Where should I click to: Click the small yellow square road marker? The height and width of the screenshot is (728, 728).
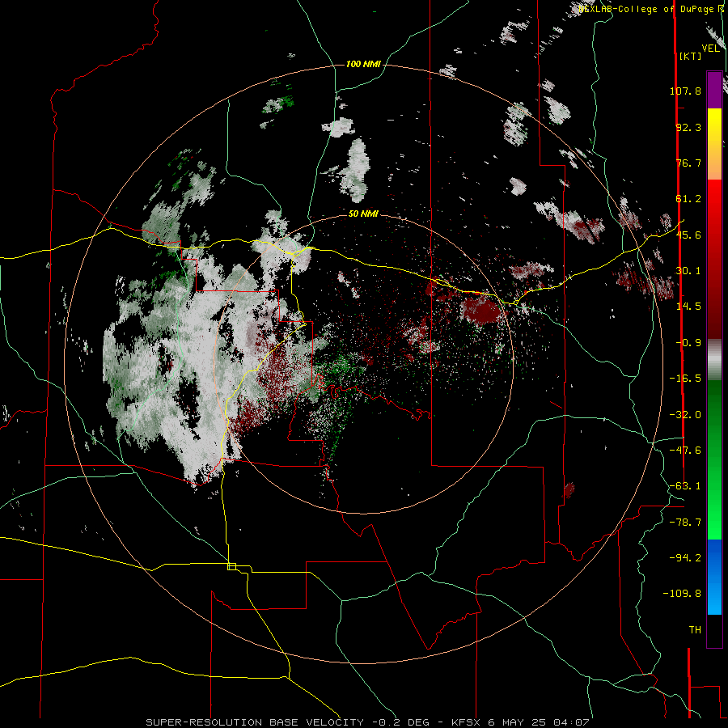[231, 566]
